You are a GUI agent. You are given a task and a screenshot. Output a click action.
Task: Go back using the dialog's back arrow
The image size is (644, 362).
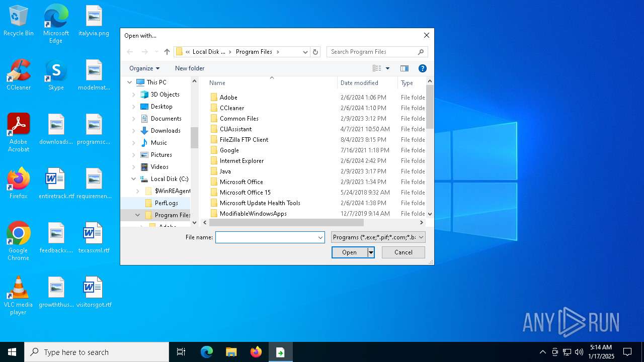click(130, 52)
